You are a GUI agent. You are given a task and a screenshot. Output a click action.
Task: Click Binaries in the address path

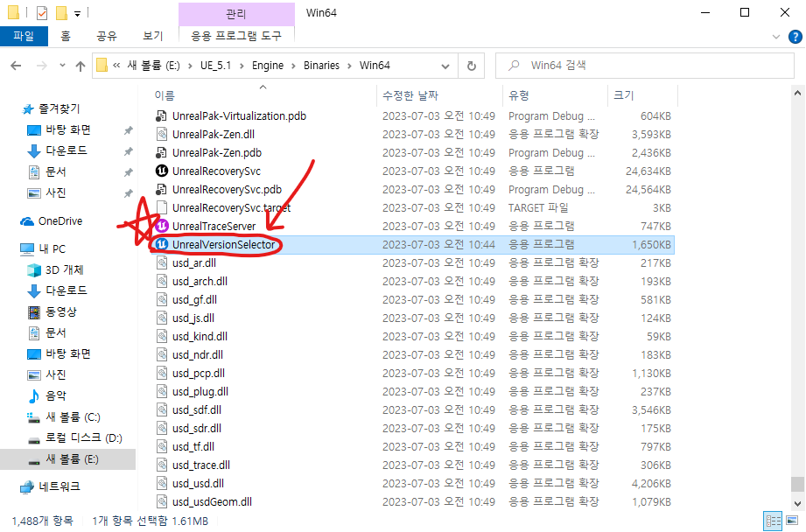[322, 66]
